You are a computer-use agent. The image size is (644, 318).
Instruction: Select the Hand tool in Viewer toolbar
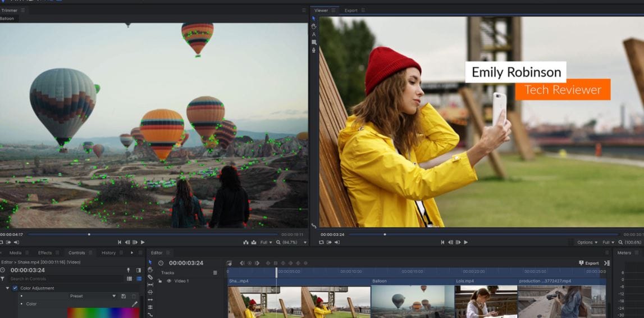pyautogui.click(x=314, y=26)
